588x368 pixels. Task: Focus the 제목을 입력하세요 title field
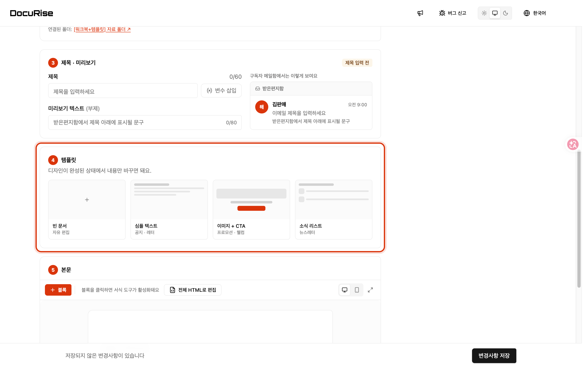coord(123,91)
